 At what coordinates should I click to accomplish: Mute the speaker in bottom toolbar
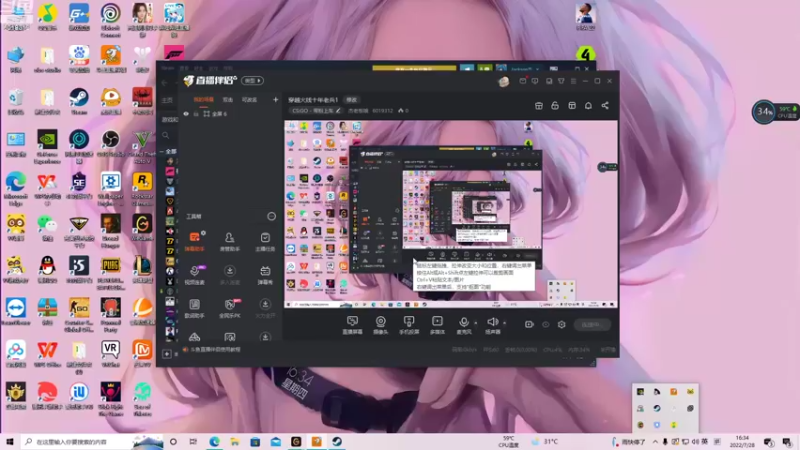point(492,325)
